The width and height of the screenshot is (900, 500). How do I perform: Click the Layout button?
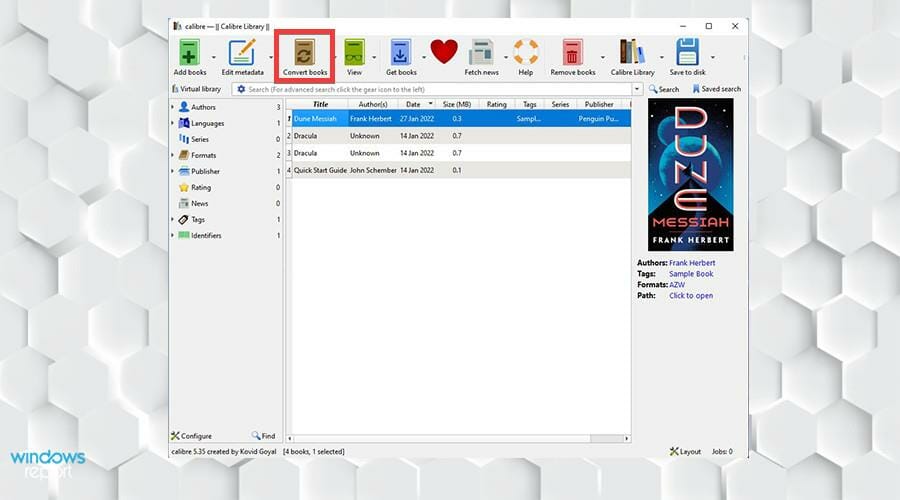[x=685, y=451]
